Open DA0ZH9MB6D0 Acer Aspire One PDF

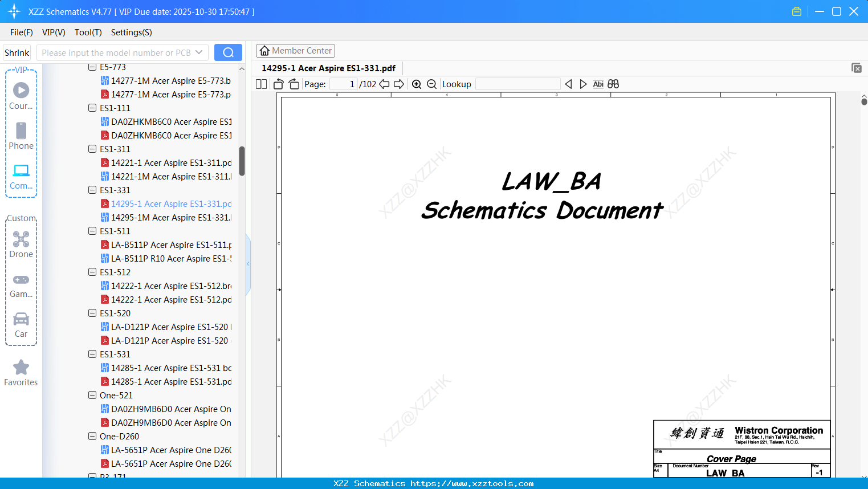pos(166,423)
